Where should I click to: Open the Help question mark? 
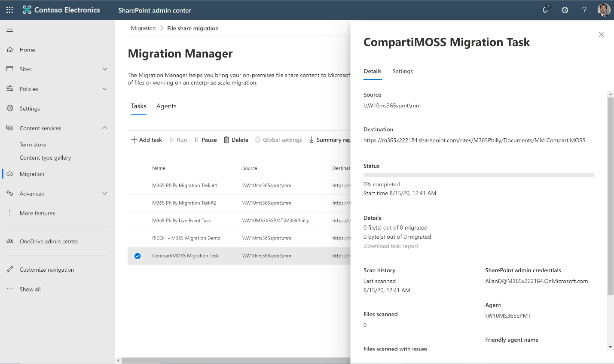click(x=584, y=10)
